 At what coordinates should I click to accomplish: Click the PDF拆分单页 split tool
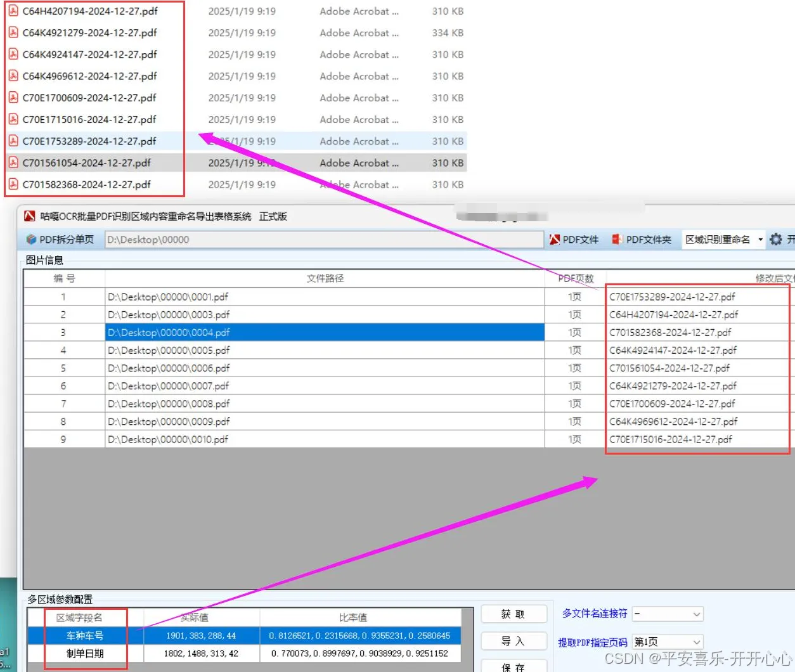(60, 239)
